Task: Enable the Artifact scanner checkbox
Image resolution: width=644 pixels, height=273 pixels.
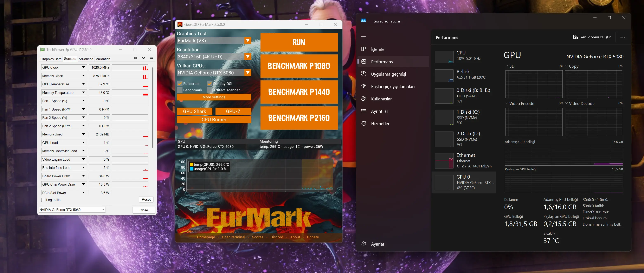Action: 210,90
